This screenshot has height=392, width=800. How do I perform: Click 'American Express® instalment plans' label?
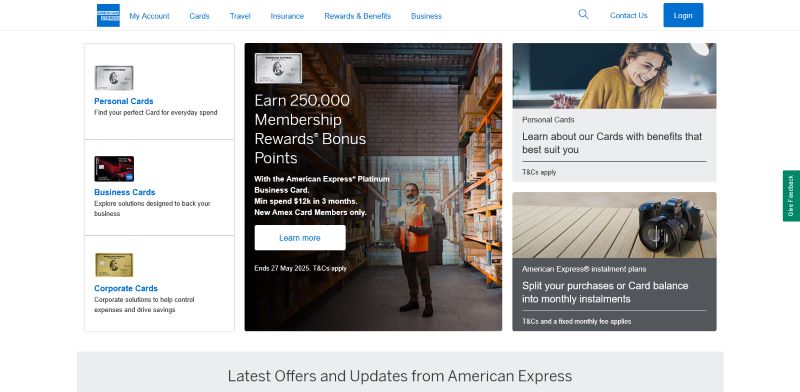pos(584,269)
